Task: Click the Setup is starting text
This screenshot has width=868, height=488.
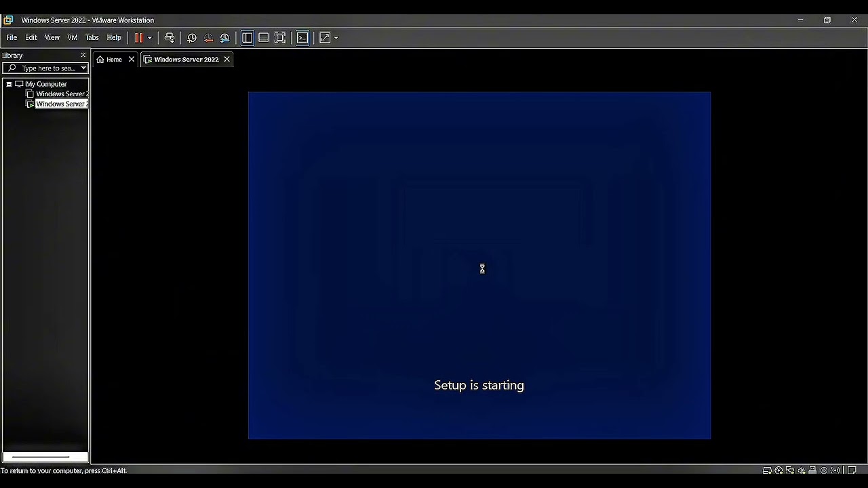Action: click(479, 385)
